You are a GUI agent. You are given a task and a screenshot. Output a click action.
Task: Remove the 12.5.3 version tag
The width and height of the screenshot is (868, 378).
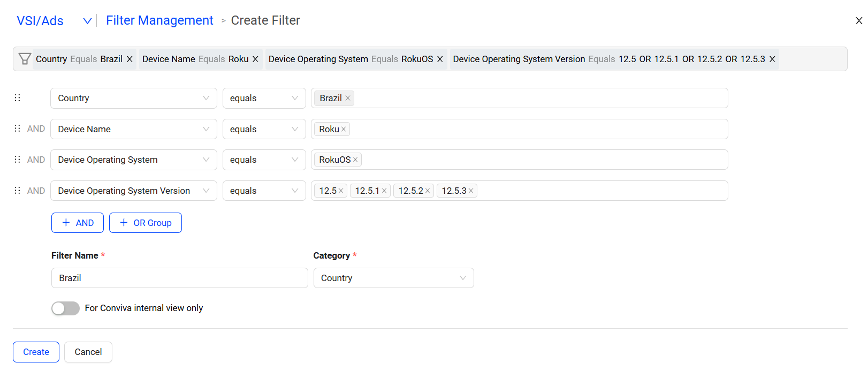click(x=471, y=191)
